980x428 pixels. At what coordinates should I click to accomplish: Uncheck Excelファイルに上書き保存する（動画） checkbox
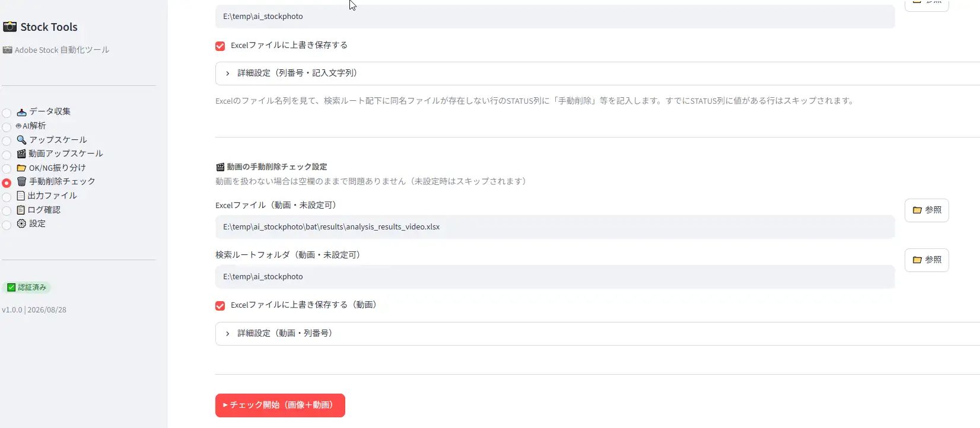220,305
